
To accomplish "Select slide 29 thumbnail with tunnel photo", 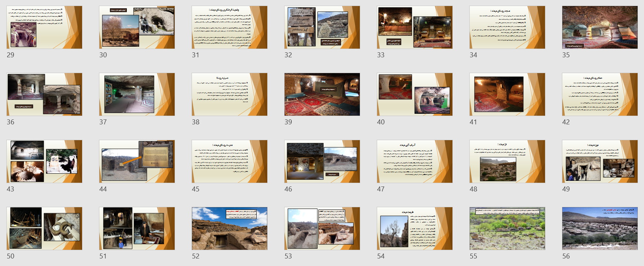I will click(44, 27).
